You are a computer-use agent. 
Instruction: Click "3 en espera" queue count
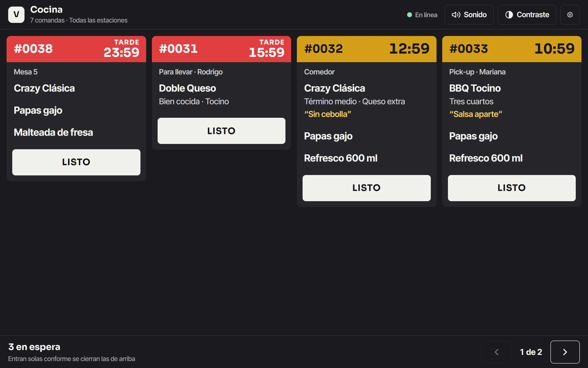(34, 347)
